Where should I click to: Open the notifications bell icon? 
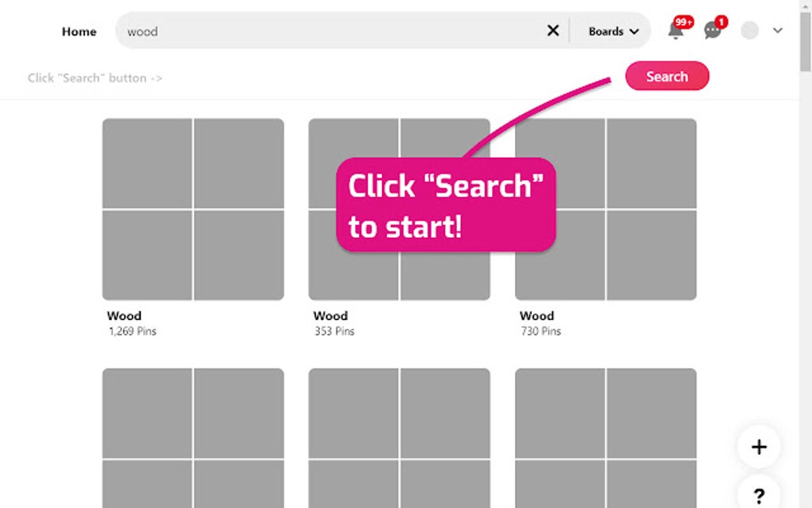click(674, 31)
